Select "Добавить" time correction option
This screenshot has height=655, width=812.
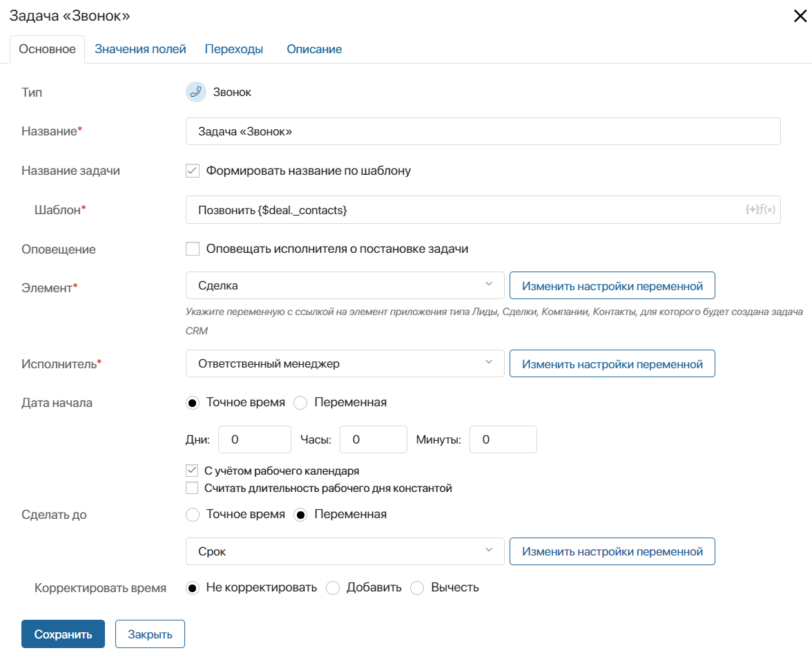(x=333, y=588)
